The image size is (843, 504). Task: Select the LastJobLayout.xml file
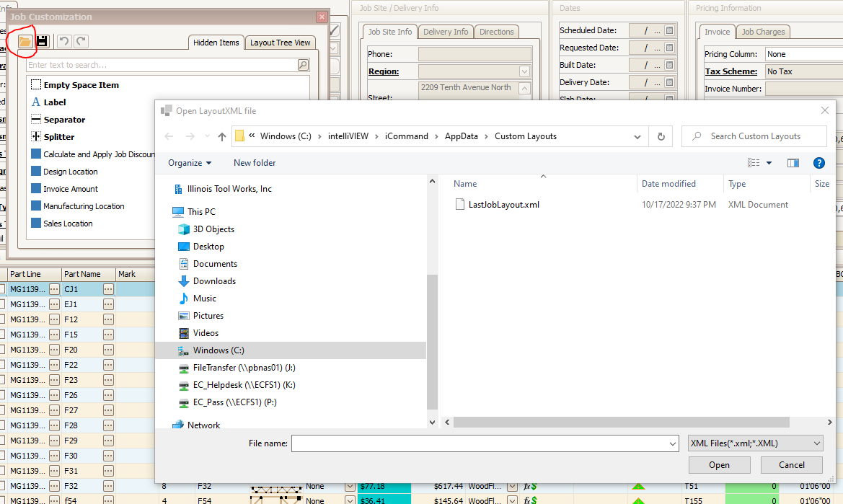[x=503, y=205]
